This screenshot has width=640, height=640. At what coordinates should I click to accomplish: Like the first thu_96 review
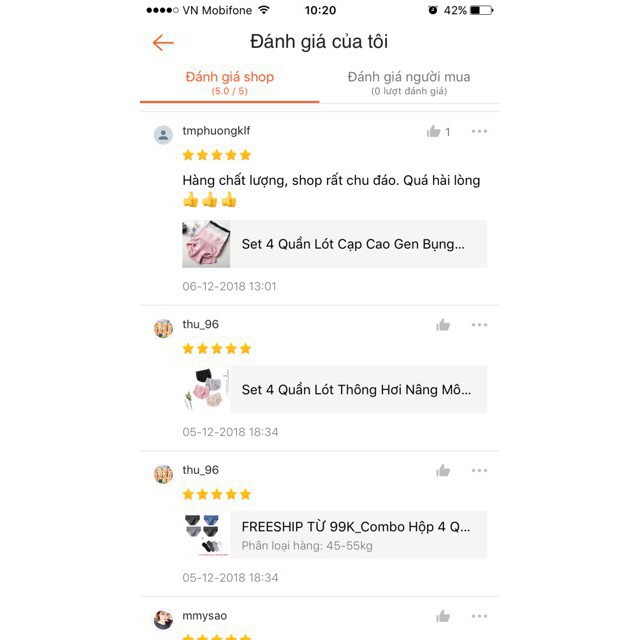click(x=443, y=325)
